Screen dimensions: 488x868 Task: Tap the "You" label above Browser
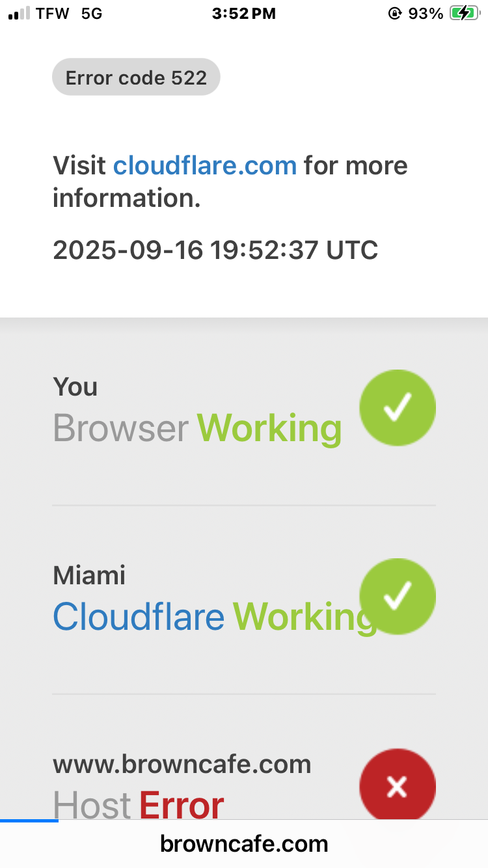75,387
